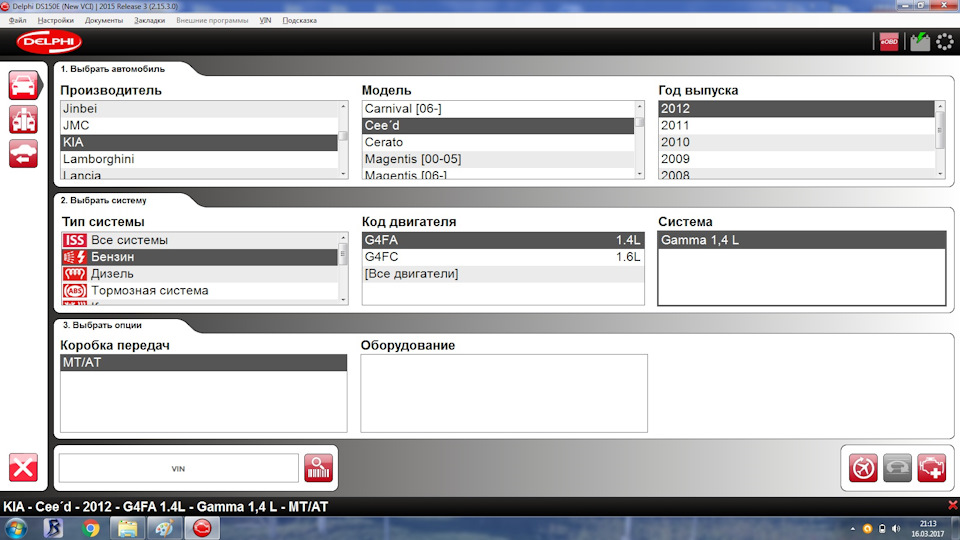The height and width of the screenshot is (540, 960).
Task: Select the car vehicle selection icon
Action: tap(23, 85)
